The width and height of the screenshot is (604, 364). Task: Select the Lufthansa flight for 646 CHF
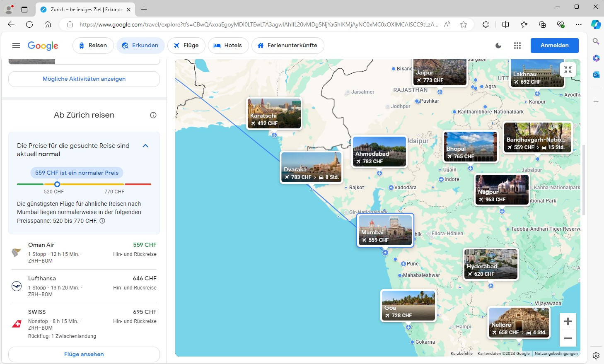point(84,286)
